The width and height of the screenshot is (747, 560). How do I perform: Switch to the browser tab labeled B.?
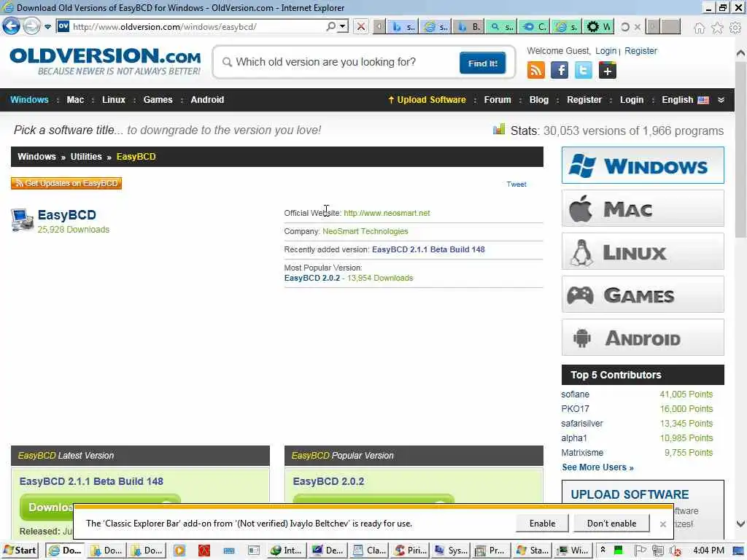pyautogui.click(x=468, y=27)
